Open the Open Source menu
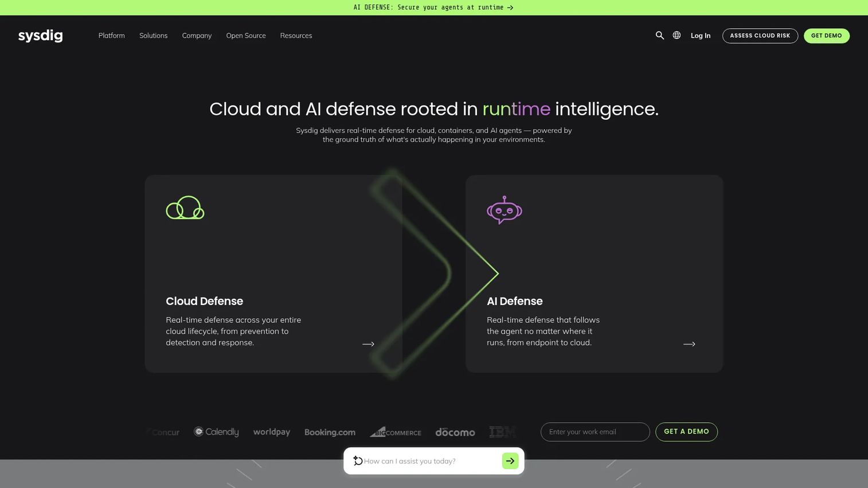Screen dimensions: 868x488 click(x=246, y=36)
